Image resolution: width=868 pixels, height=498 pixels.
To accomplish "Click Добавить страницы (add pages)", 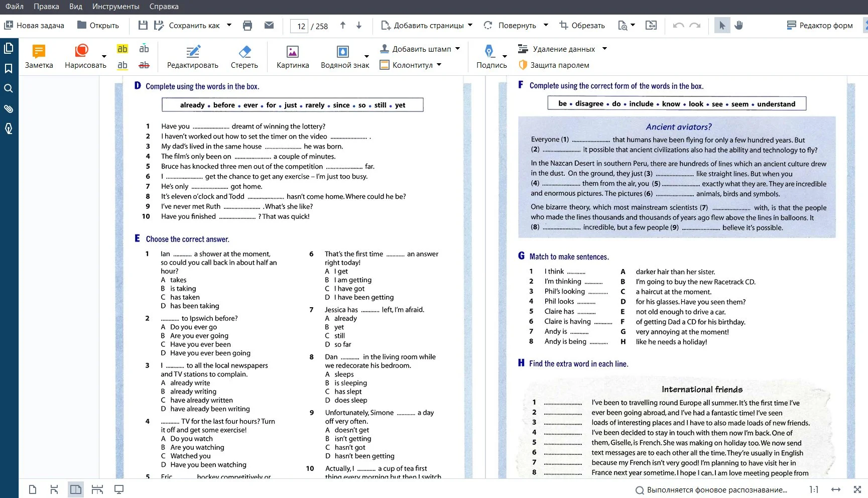I will pos(422,25).
